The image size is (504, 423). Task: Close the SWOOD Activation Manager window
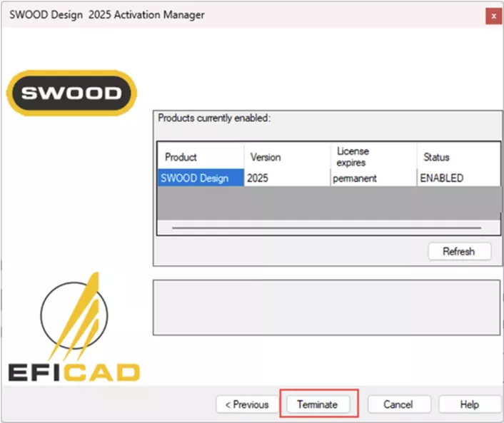[x=493, y=16]
